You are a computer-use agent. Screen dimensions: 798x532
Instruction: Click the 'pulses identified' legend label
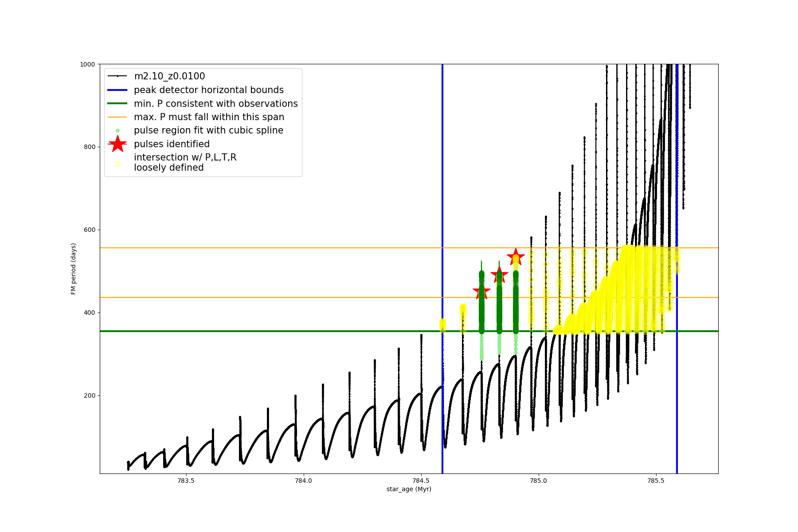pyautogui.click(x=172, y=144)
